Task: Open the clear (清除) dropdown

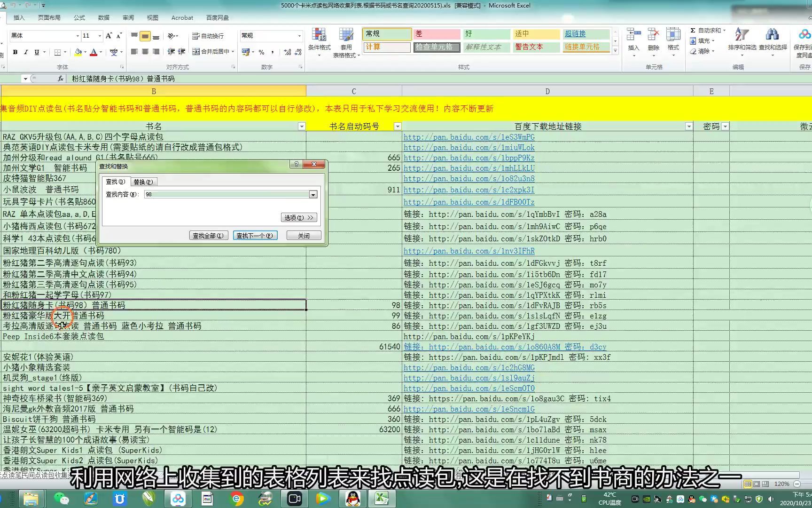Action: [x=703, y=51]
